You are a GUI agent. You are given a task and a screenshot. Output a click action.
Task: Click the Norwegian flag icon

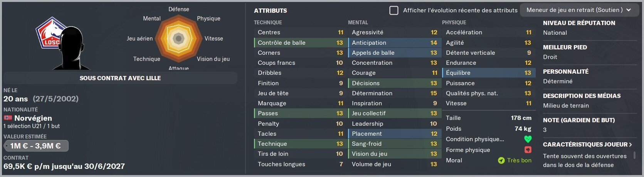tap(8, 118)
